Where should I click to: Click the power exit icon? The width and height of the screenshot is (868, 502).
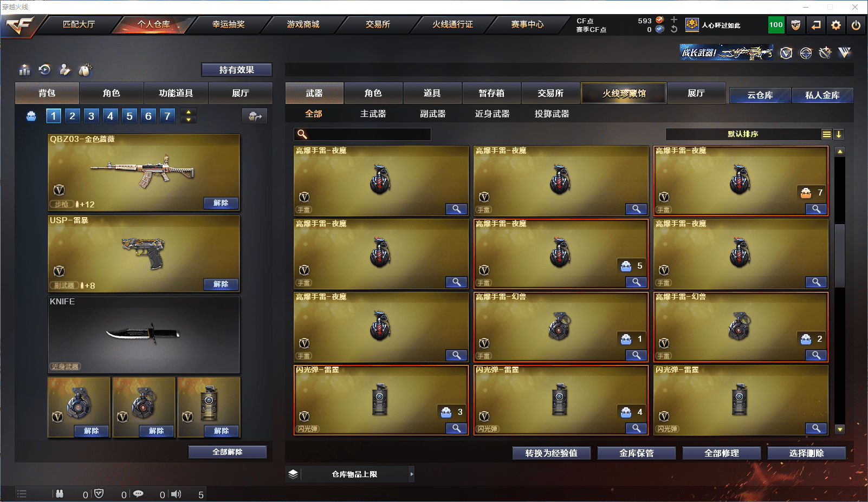tap(856, 25)
